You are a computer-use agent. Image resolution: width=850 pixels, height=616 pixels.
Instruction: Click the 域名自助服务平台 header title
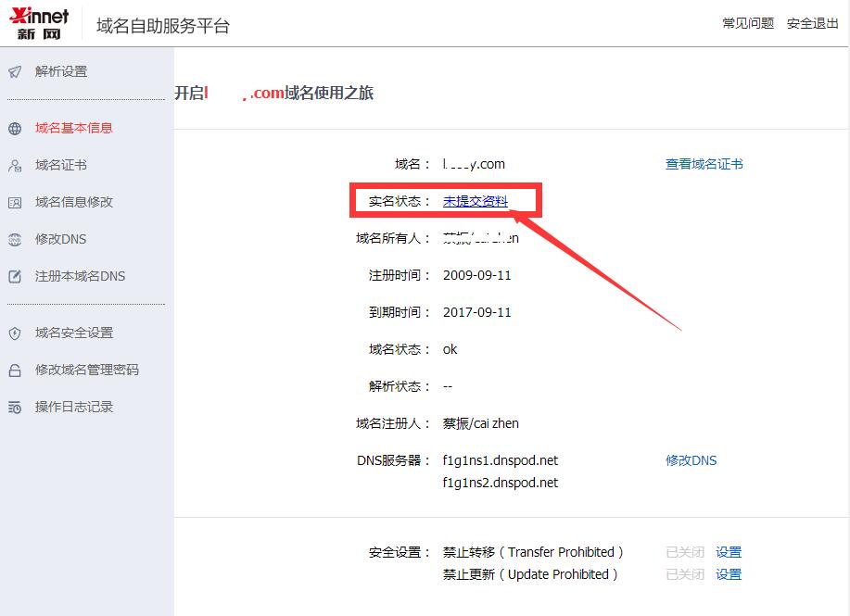point(163,25)
